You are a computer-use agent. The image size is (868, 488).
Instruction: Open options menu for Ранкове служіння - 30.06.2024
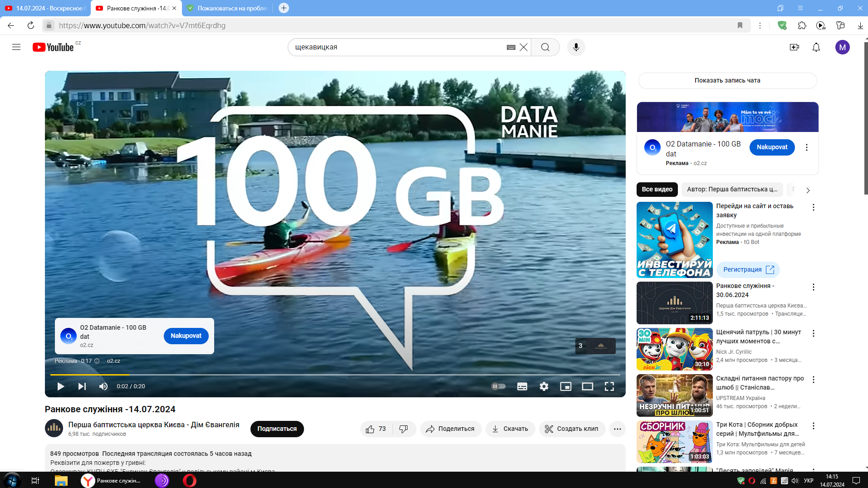click(813, 287)
